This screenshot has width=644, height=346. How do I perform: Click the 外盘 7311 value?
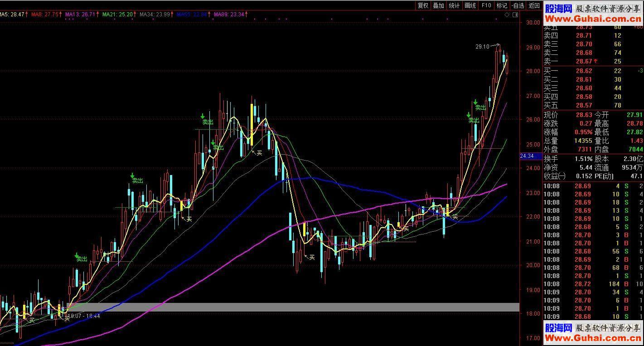pyautogui.click(x=585, y=149)
